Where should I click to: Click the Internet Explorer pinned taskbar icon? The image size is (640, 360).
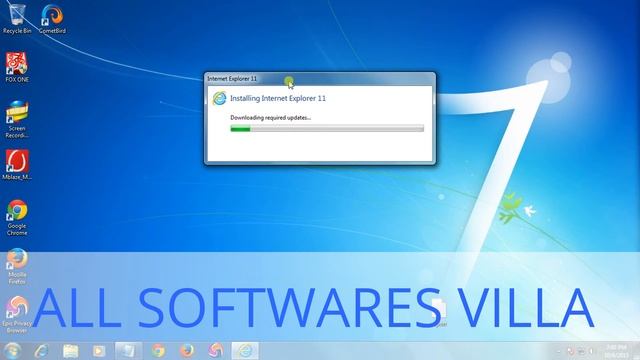coord(42,351)
